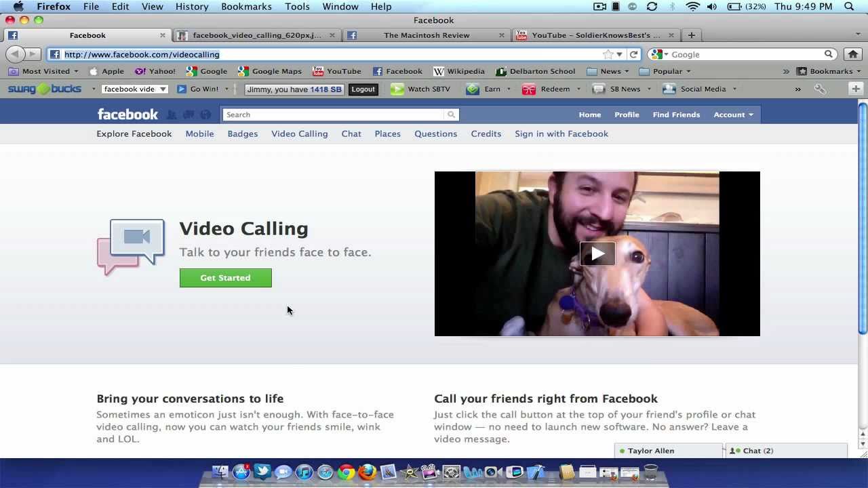Open the Google search engine dropdown

coord(659,54)
